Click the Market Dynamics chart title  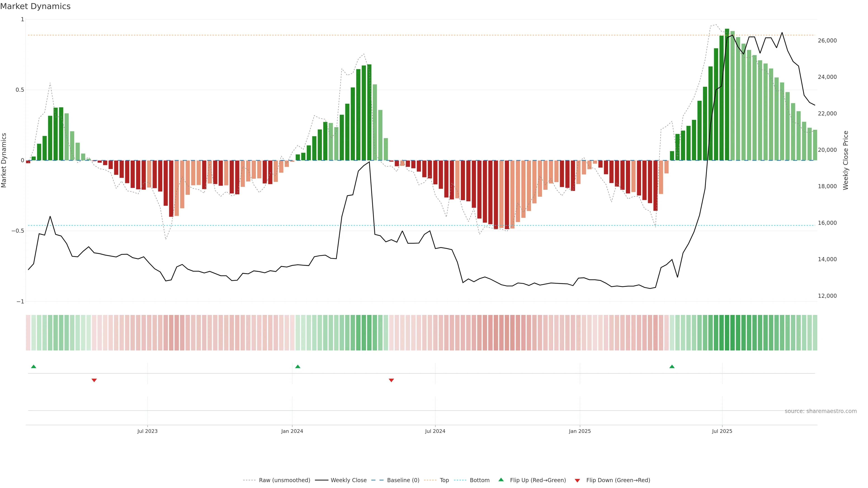[x=35, y=6]
